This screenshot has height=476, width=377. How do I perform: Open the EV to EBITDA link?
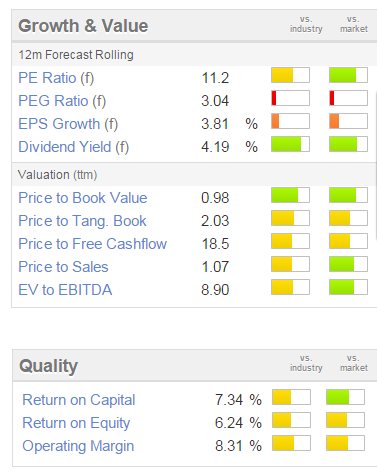tap(65, 290)
